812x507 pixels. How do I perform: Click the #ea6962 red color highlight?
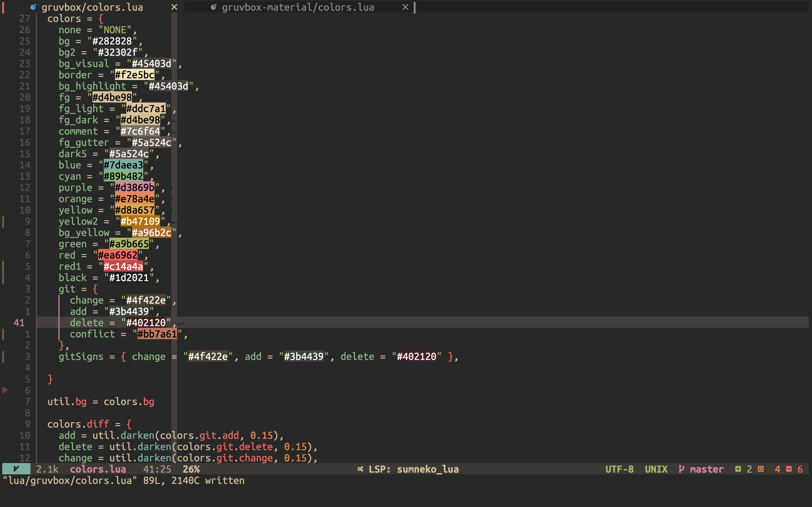click(118, 255)
